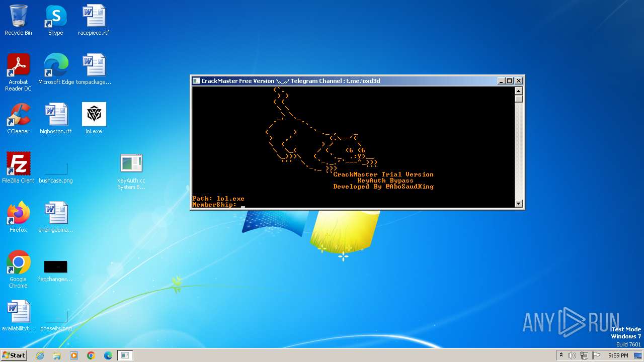The image size is (644, 362).
Task: Open the console window system menu icon
Action: point(197,81)
